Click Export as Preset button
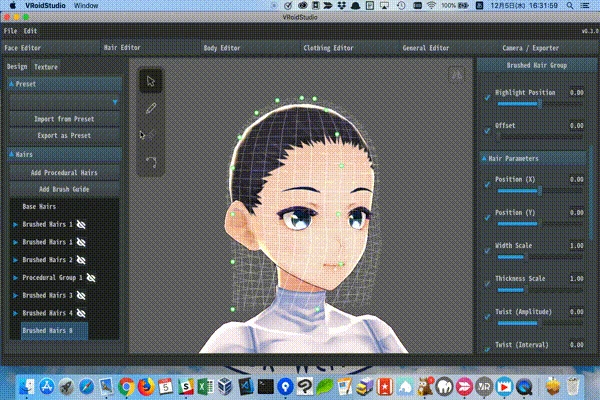 click(x=64, y=136)
